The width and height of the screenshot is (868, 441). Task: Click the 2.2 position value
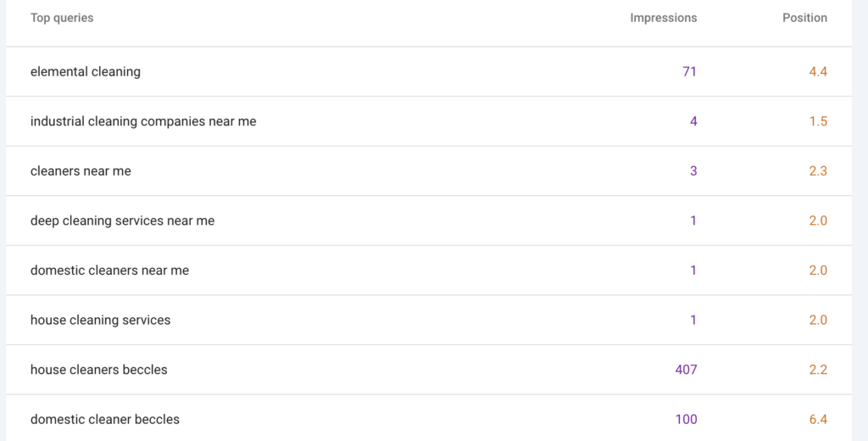pyautogui.click(x=817, y=370)
